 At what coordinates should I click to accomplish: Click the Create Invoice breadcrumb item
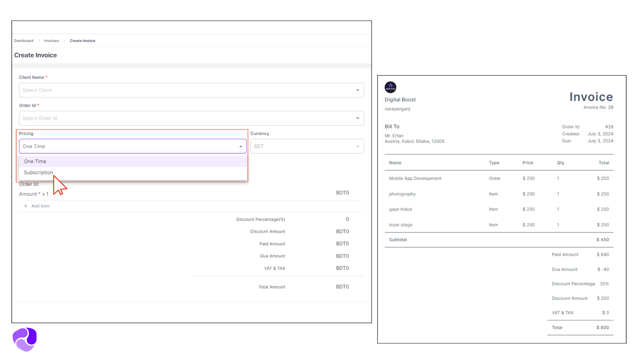(x=83, y=40)
